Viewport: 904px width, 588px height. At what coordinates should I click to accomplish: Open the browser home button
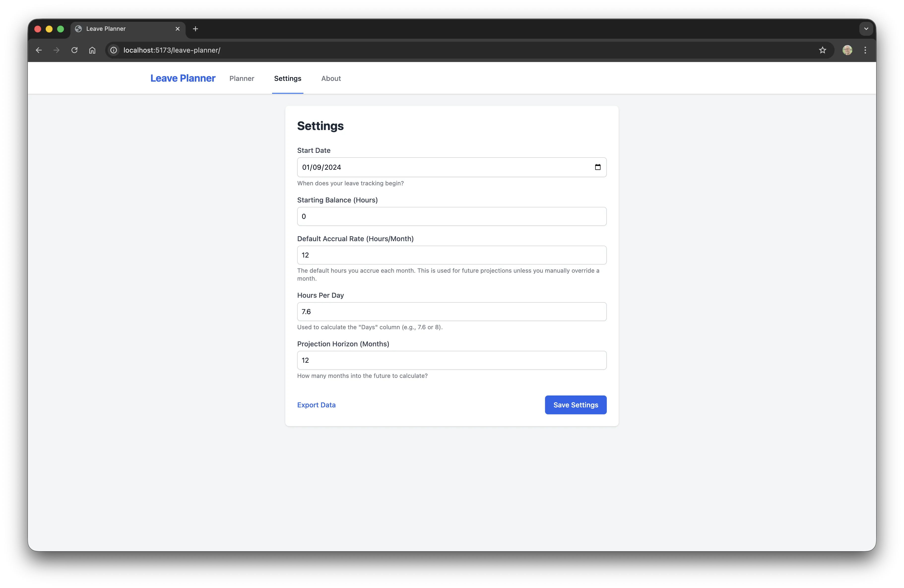pyautogui.click(x=92, y=50)
